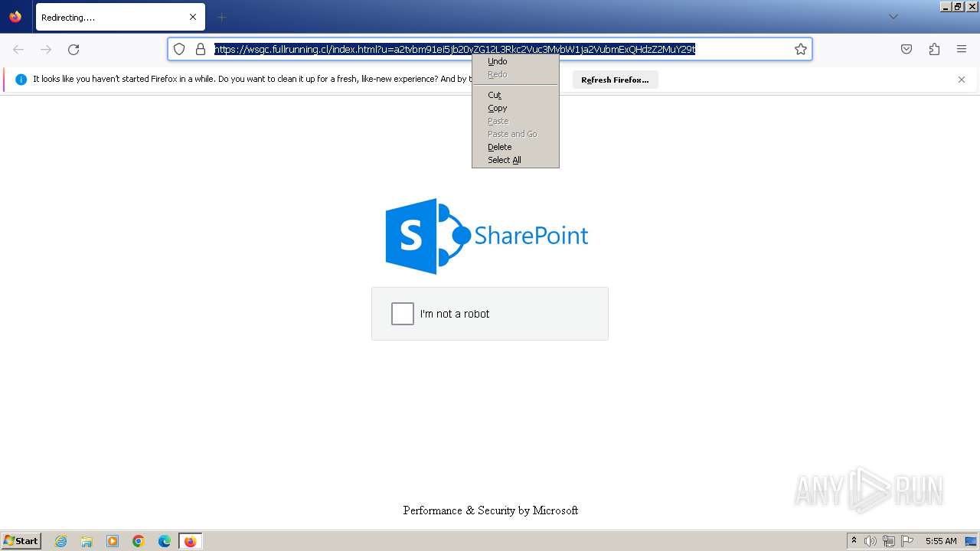Go back to previous page
This screenshot has width=980, height=551.
tap(18, 49)
